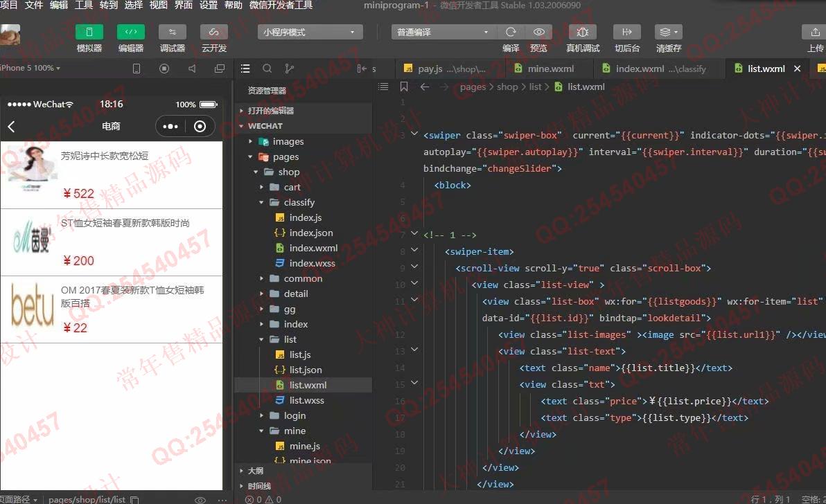This screenshot has height=504, width=826.
Task: Click the switch to background (切后台) icon
Action: coord(627,32)
